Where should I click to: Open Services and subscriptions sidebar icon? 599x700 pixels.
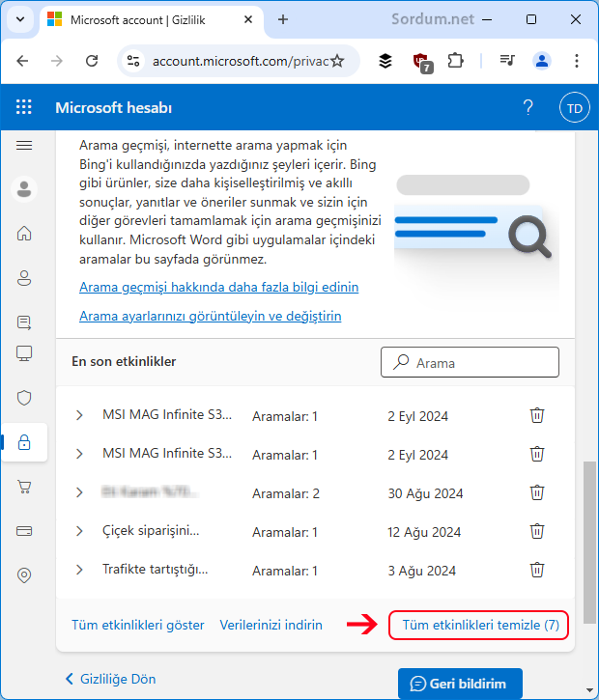point(24,322)
